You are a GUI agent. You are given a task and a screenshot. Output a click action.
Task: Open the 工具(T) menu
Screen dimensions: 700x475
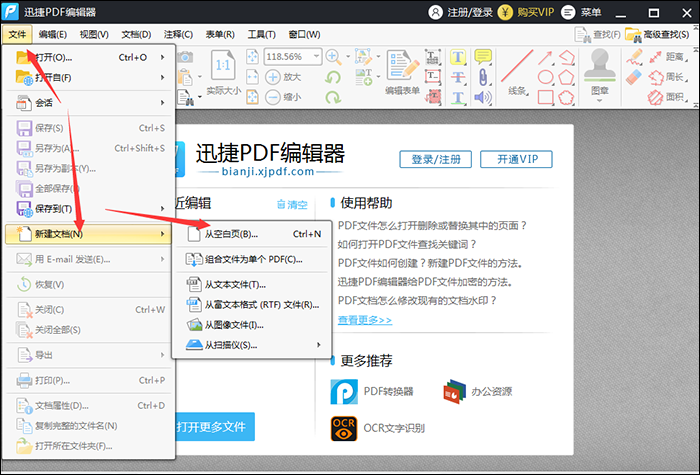pos(262,34)
